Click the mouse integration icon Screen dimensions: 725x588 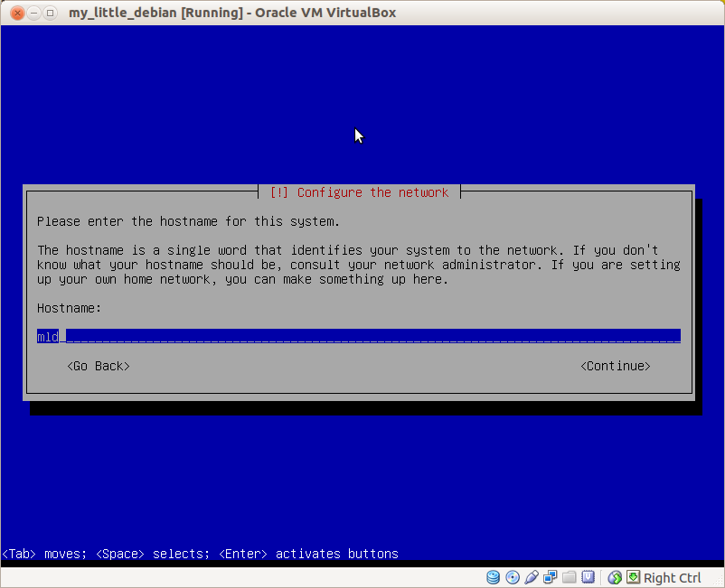point(615,577)
